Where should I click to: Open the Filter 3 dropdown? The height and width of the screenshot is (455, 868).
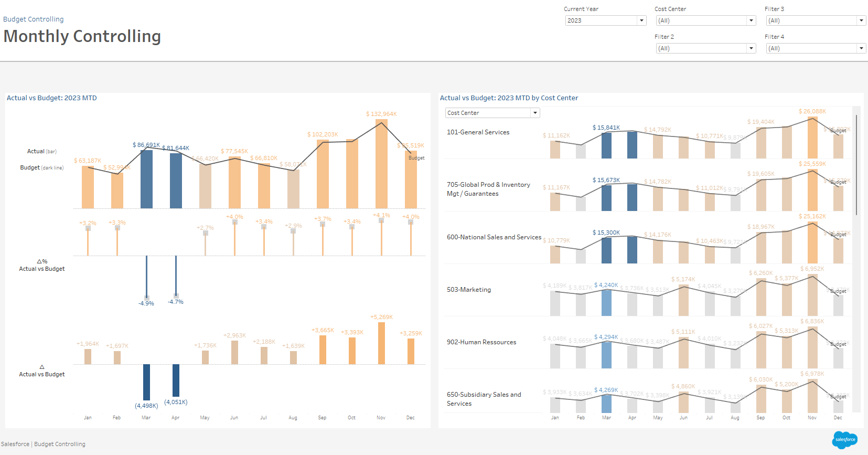pyautogui.click(x=815, y=20)
